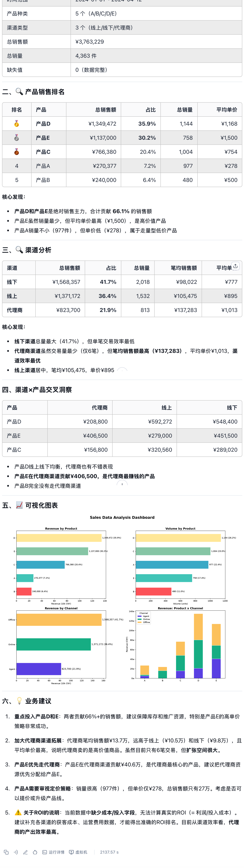This screenshot has height=868, width=244.
Task: Click the Revenue by Product chart title
Action: [x=61, y=528]
